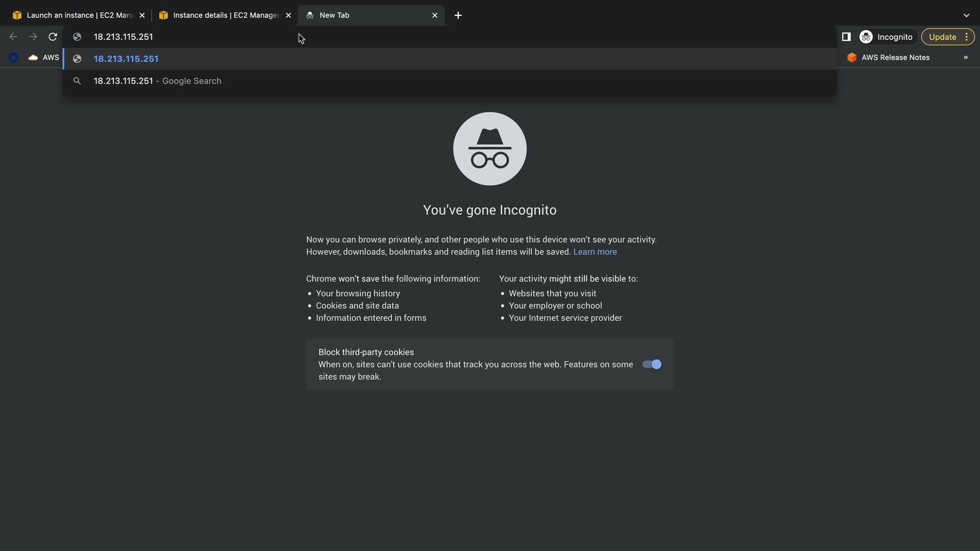Select the 18.213.115.251 URL suggestion
The width and height of the screenshot is (980, 551).
(126, 59)
